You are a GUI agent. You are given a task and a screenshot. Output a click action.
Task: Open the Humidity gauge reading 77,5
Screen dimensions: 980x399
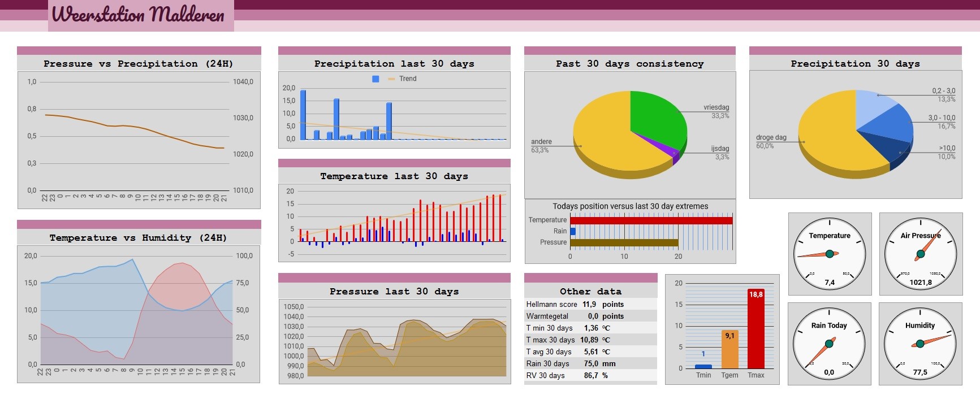pos(920,344)
